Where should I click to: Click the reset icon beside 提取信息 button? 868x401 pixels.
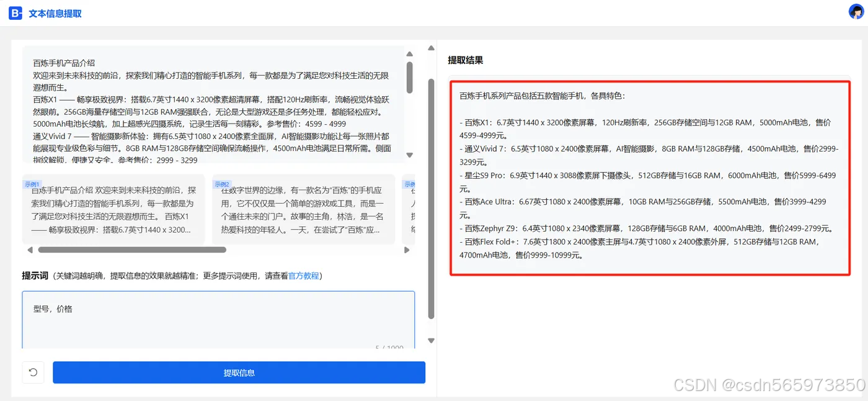click(33, 372)
